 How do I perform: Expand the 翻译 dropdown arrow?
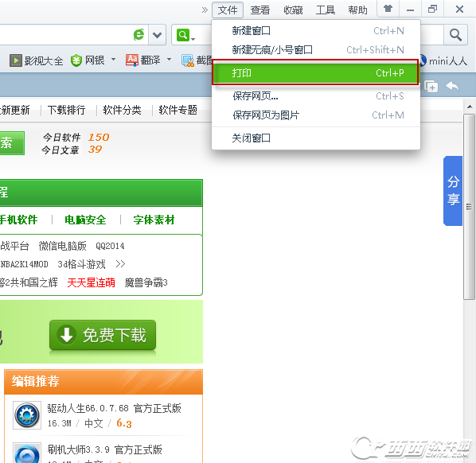point(169,59)
